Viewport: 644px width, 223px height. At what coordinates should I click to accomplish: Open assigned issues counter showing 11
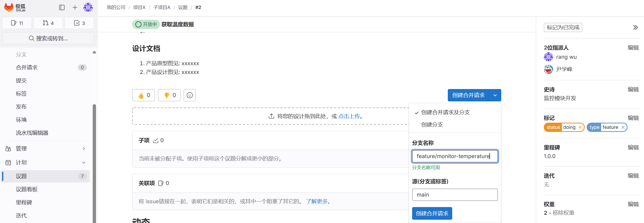[x=17, y=23]
